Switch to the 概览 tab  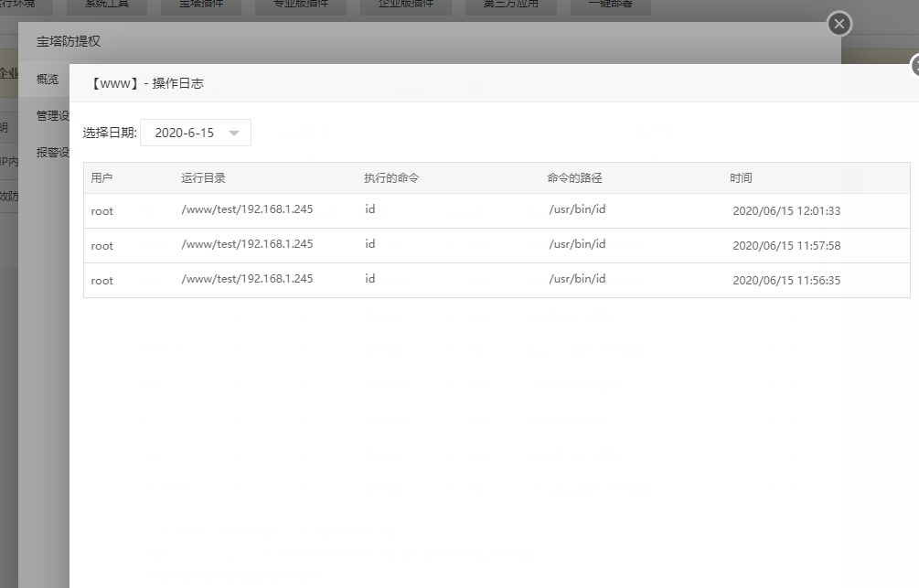point(48,80)
